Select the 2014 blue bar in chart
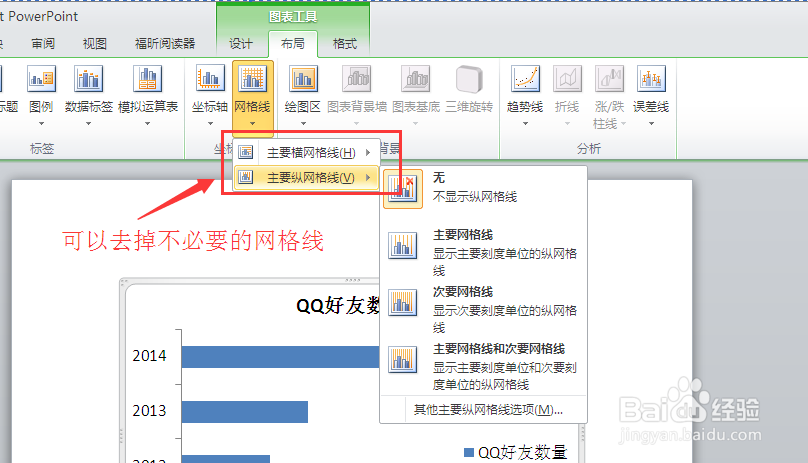 [280, 357]
